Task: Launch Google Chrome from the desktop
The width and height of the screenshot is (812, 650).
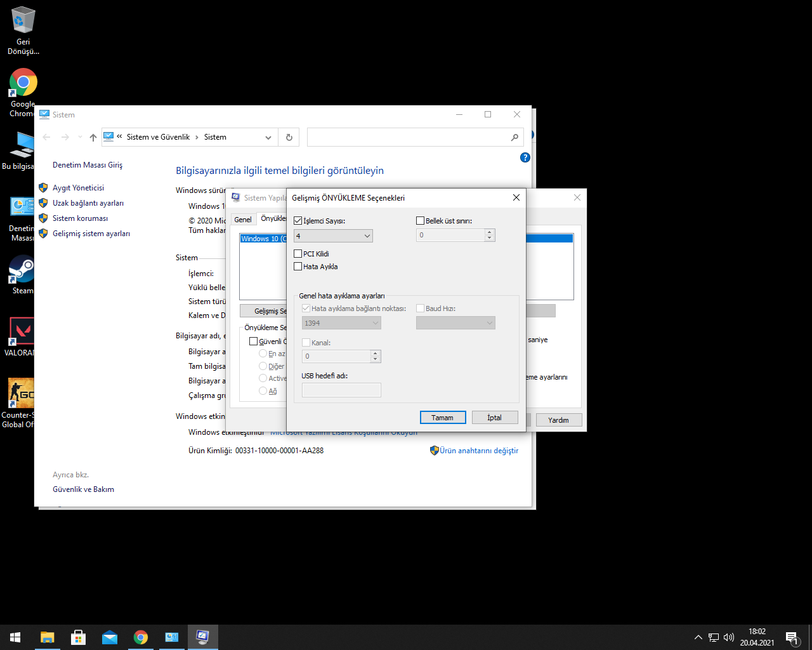Action: click(x=23, y=92)
